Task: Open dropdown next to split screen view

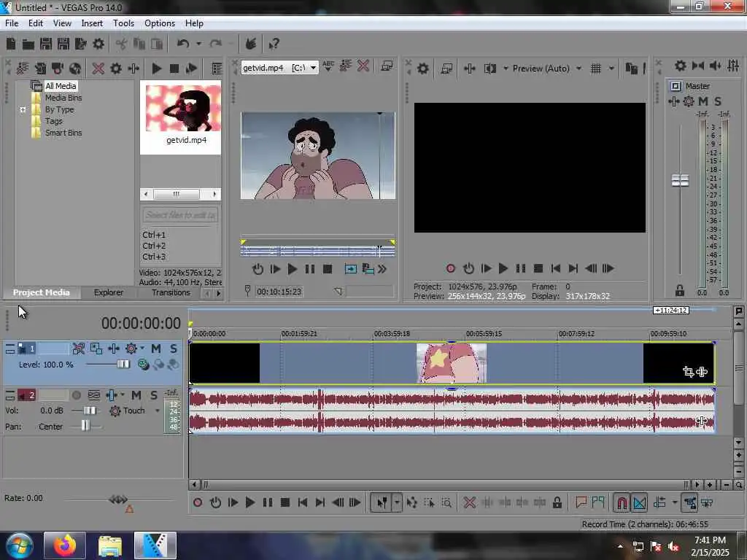Action: point(506,69)
